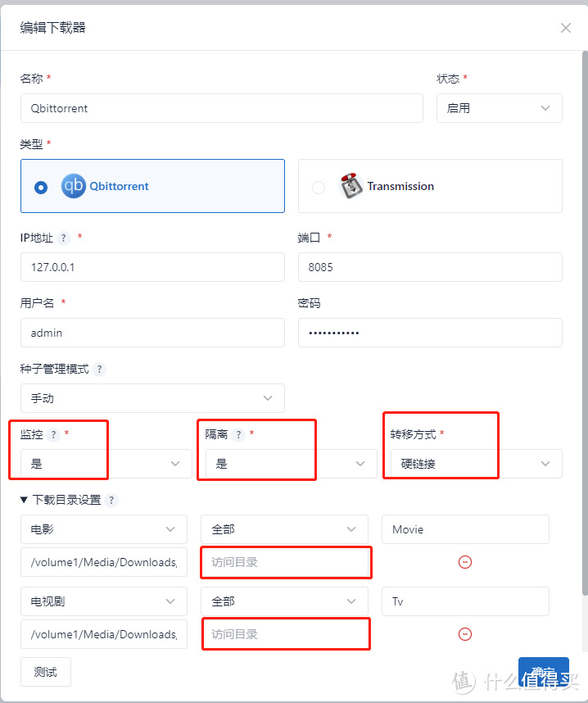Click the dialog's vertical scrollbar
Viewport: 588px width, 703px height.
pyautogui.click(x=585, y=323)
